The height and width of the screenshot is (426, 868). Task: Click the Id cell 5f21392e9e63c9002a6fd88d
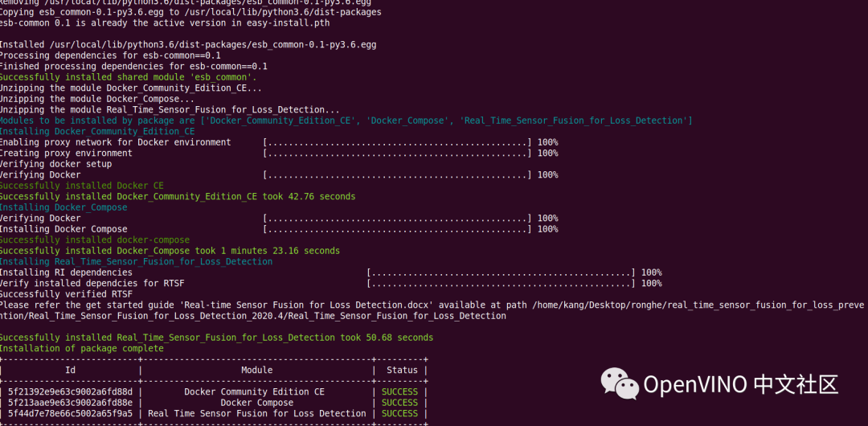coord(70,391)
